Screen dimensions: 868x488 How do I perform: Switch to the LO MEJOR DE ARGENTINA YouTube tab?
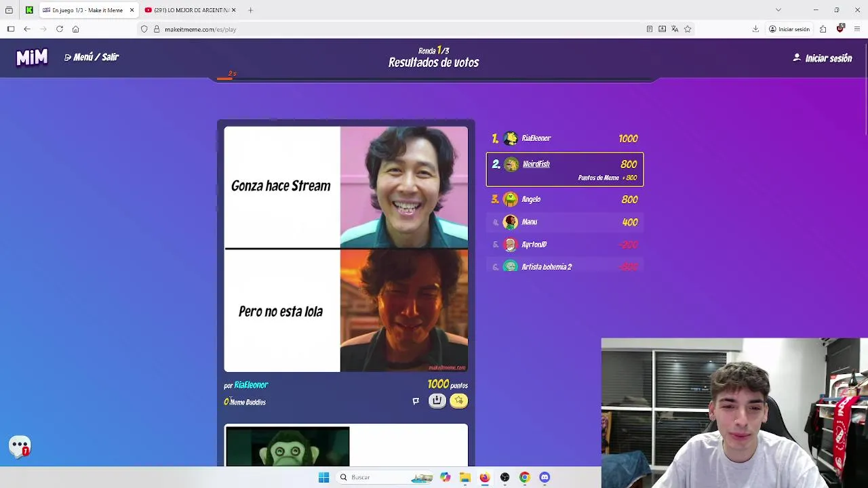pos(190,10)
